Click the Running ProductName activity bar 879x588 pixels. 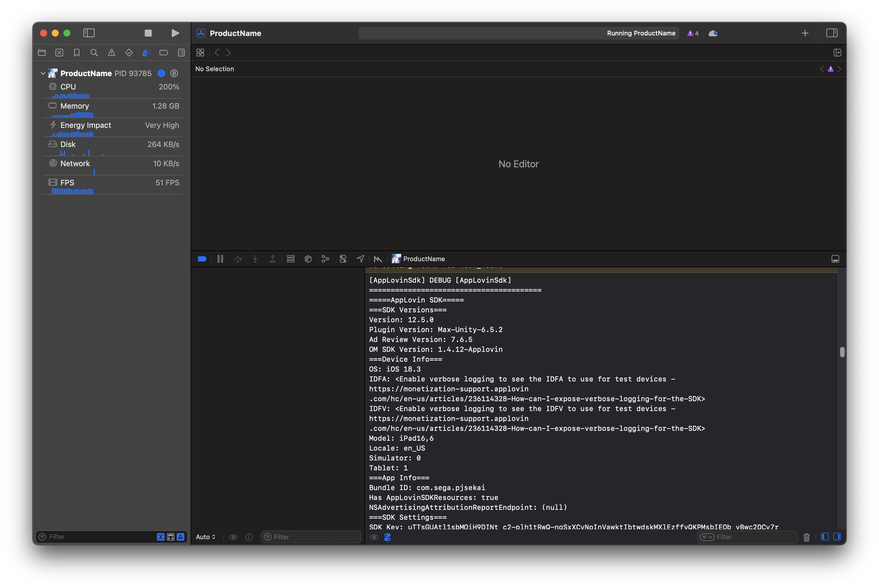tap(519, 33)
